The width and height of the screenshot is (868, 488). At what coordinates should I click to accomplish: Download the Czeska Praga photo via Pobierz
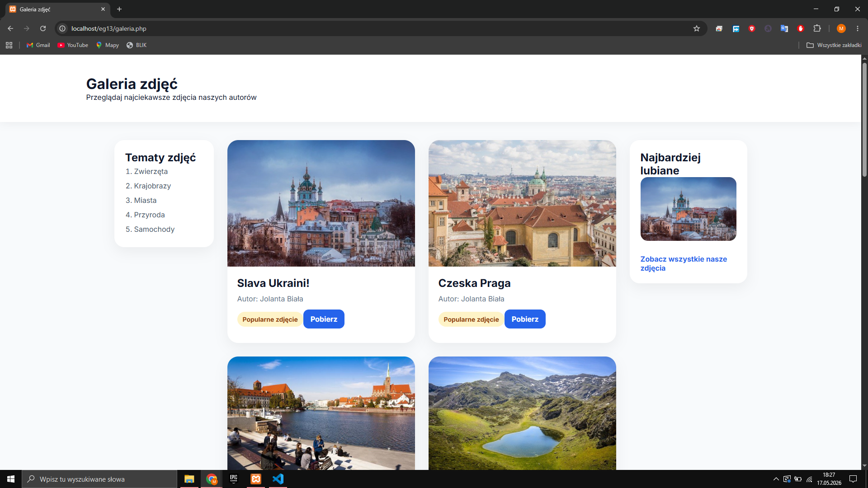coord(525,319)
